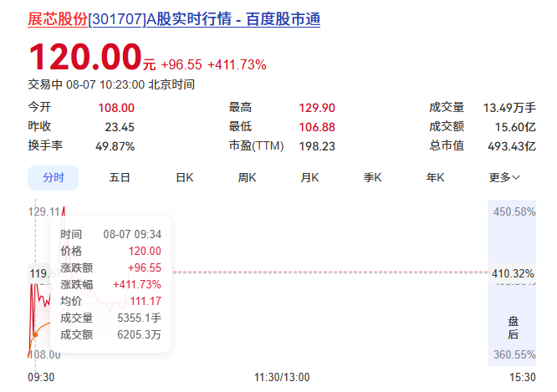Viewport: 557px width, 392px height.
Task: Click the trading time 交易中 08-07 10:23:00
Action: point(86,85)
